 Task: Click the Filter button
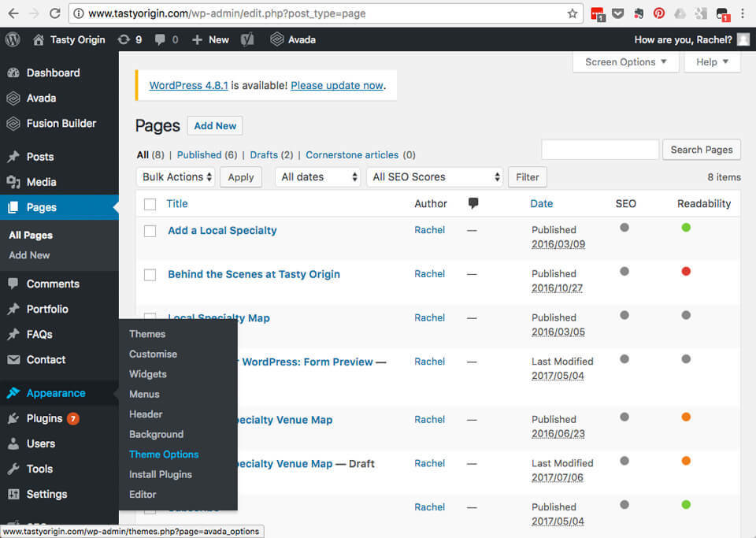point(528,177)
